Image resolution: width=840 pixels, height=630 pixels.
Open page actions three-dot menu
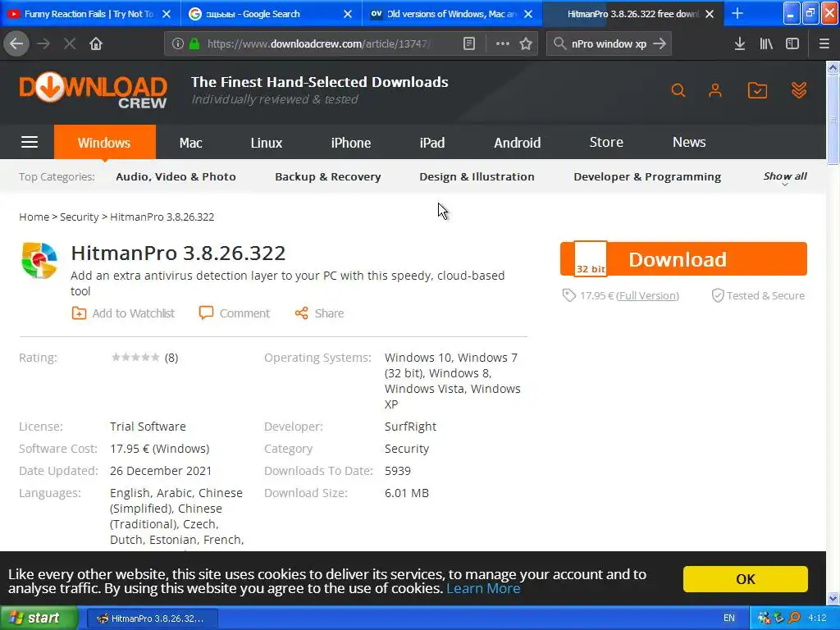pos(503,43)
